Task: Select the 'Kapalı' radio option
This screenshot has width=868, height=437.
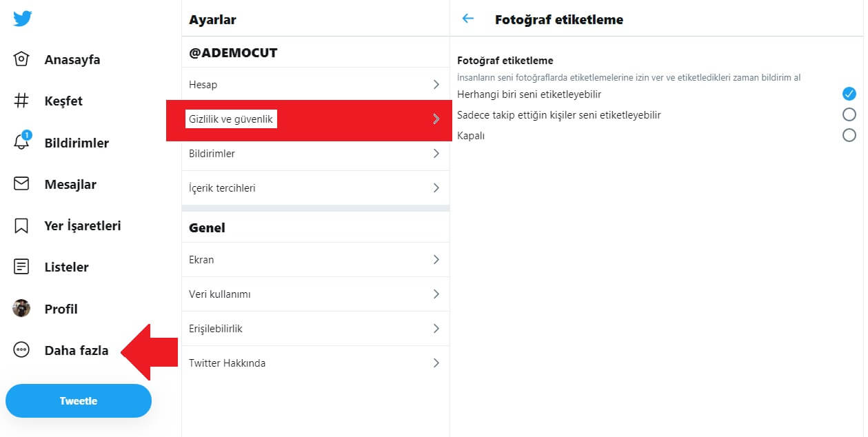Action: click(x=849, y=135)
